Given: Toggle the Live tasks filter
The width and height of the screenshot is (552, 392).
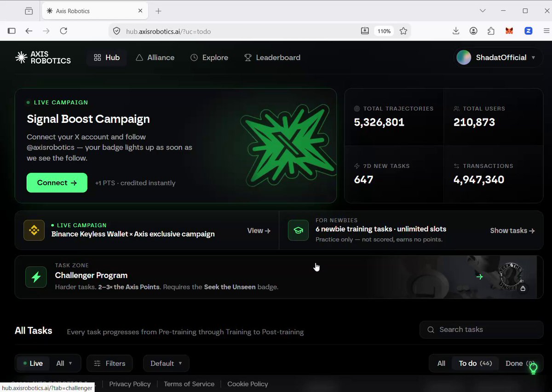Looking at the screenshot, I should coord(33,363).
